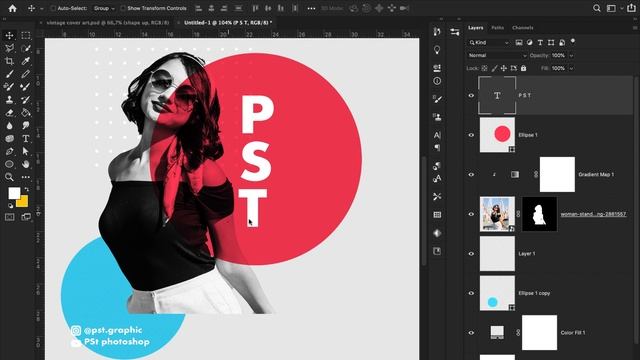
Task: Select the woman layer mask thumbnail
Action: point(539,214)
